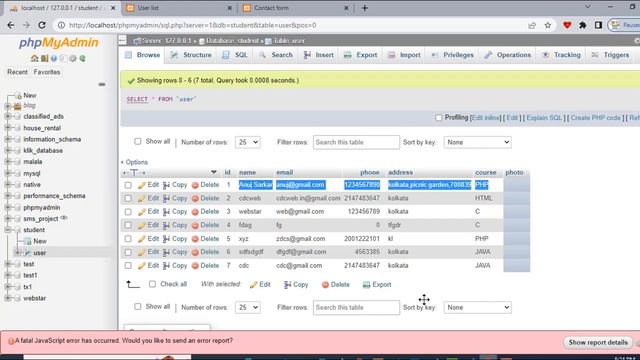Open the sms_project database link
Screen dimensions: 640x360
click(40, 219)
